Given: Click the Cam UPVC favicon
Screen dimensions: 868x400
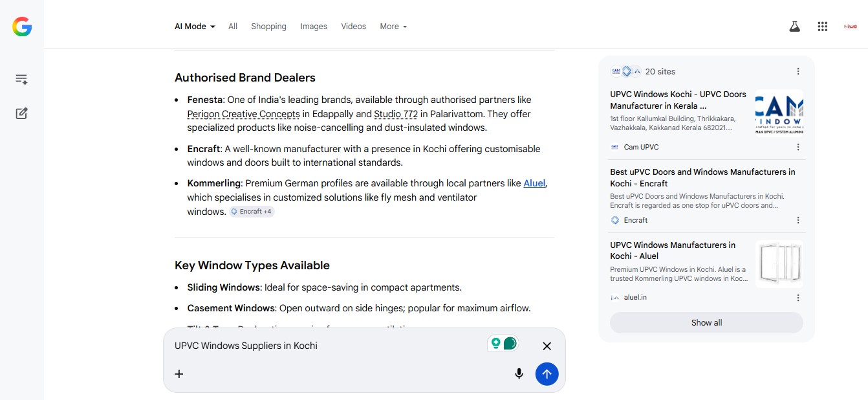Looking at the screenshot, I should point(615,147).
